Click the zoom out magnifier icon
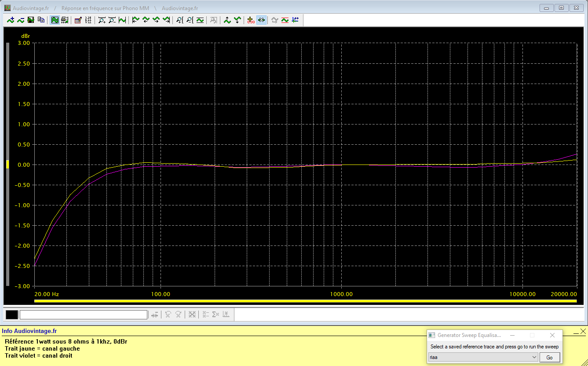This screenshot has width=588, height=366. [x=112, y=20]
